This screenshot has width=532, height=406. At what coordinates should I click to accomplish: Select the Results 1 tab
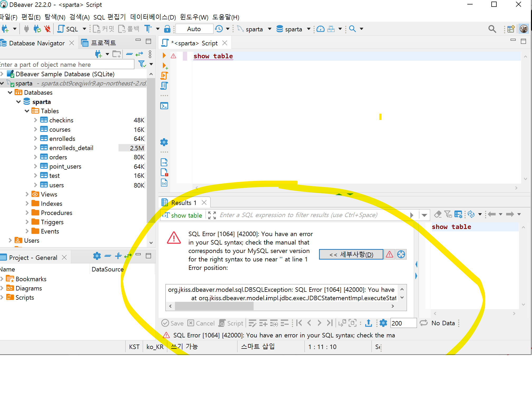pyautogui.click(x=184, y=203)
